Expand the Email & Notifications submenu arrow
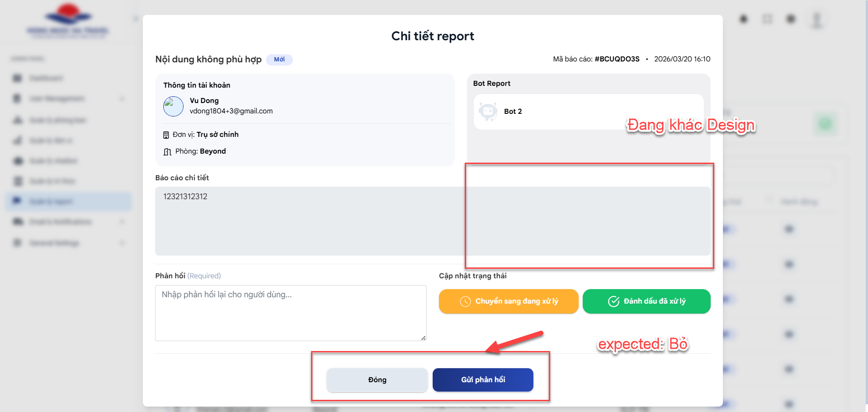Viewport: 868px width, 412px height. pyautogui.click(x=122, y=222)
